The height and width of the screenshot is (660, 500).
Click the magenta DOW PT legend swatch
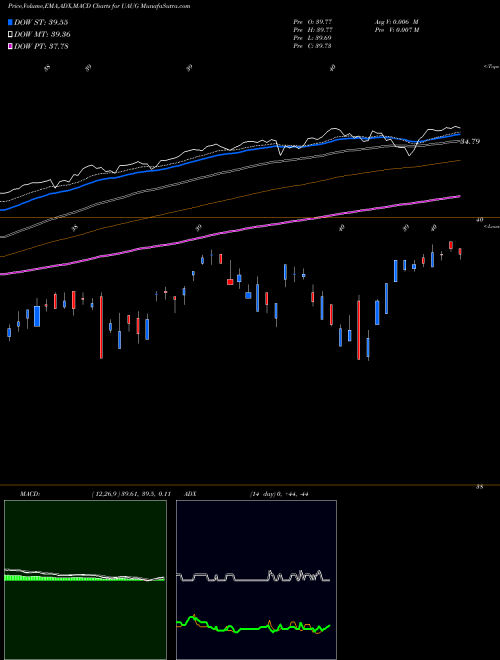coord(10,46)
